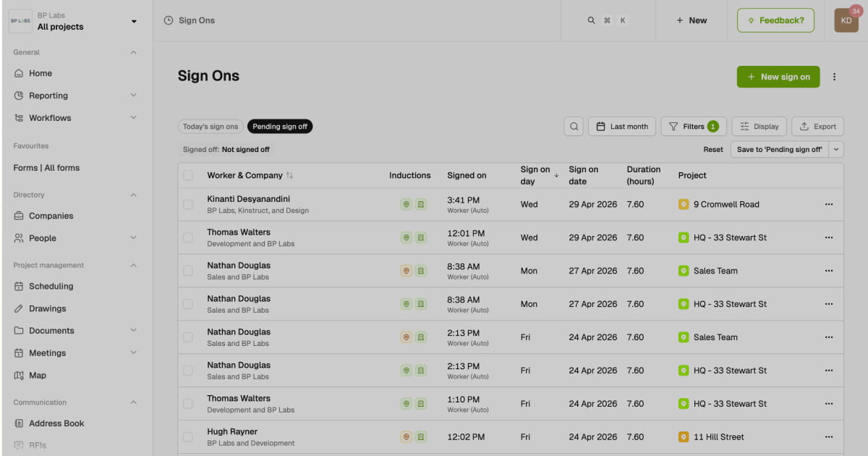Click the Meetings calendar icon
Image resolution: width=868 pixels, height=456 pixels.
click(19, 353)
